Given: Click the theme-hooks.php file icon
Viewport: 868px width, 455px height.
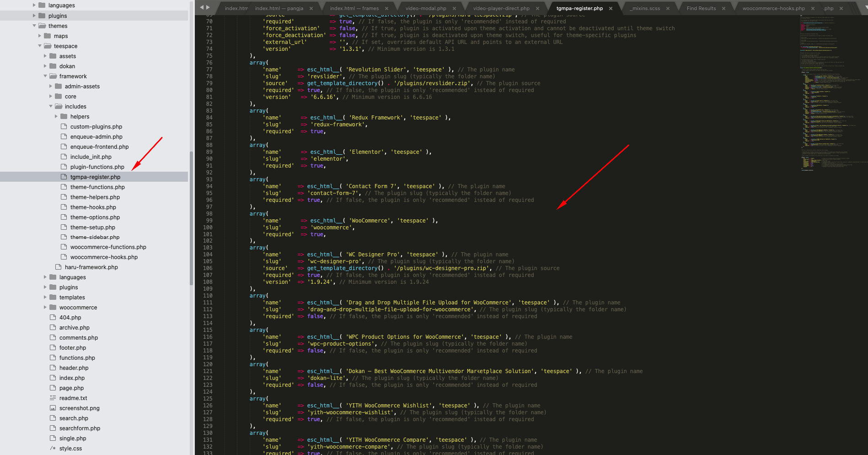Looking at the screenshot, I should pyautogui.click(x=64, y=207).
